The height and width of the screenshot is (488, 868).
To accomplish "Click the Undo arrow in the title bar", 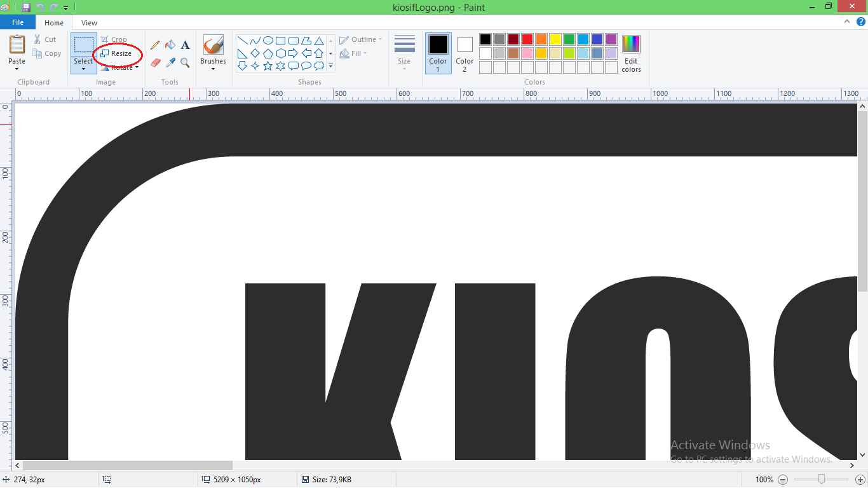I will [40, 8].
